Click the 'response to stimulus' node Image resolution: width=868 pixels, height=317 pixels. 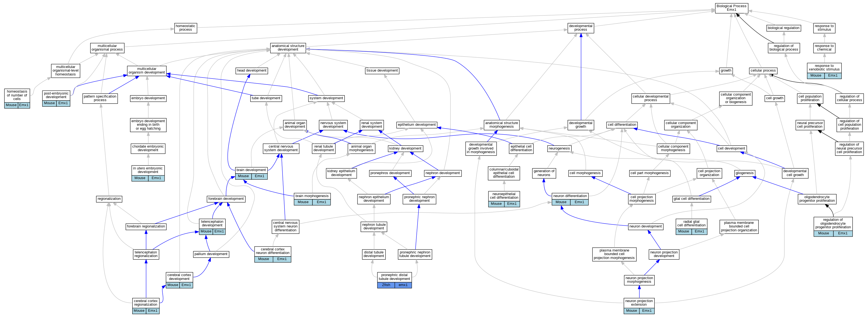(x=824, y=28)
